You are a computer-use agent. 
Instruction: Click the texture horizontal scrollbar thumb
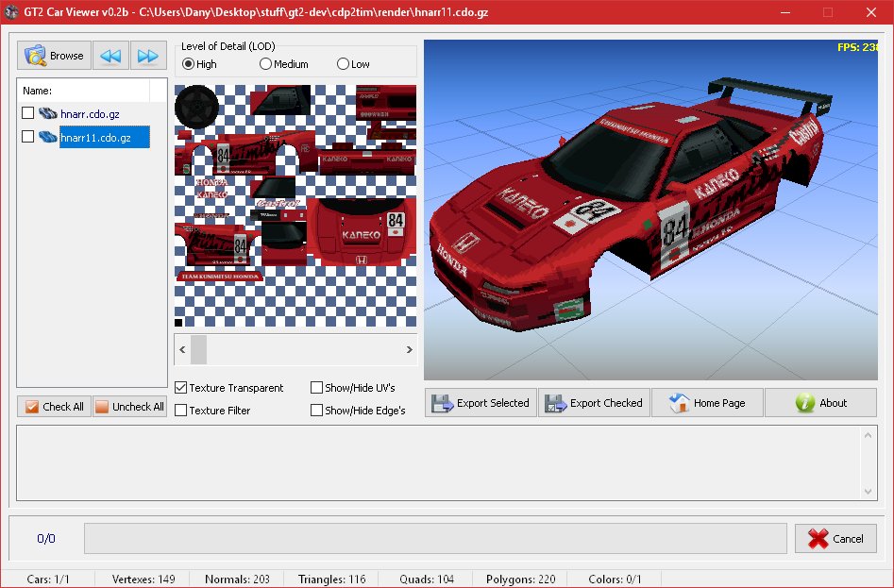click(x=198, y=349)
